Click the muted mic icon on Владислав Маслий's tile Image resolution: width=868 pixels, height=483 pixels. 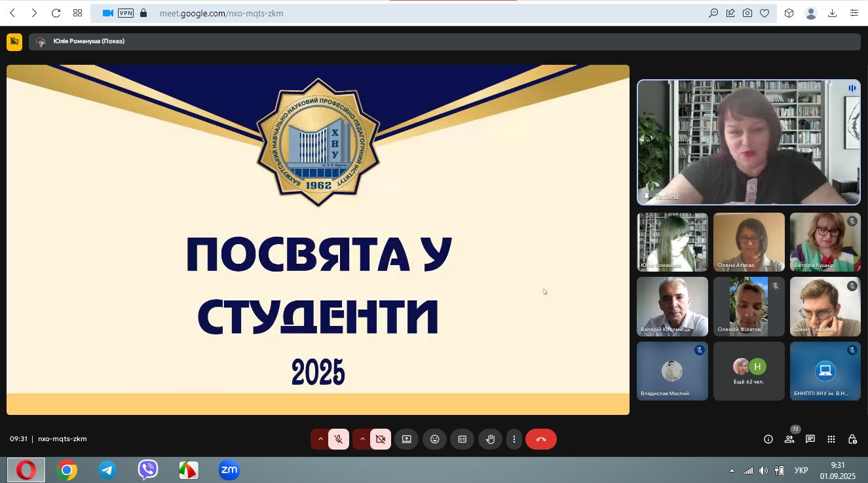[x=699, y=350]
